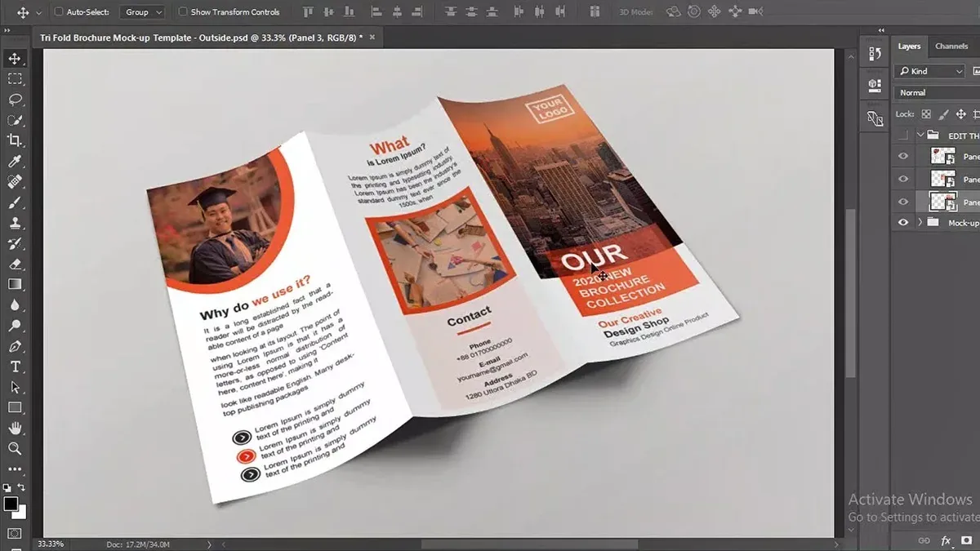Click the Align top edges icon
The height and width of the screenshot is (551, 980).
pyautogui.click(x=307, y=11)
